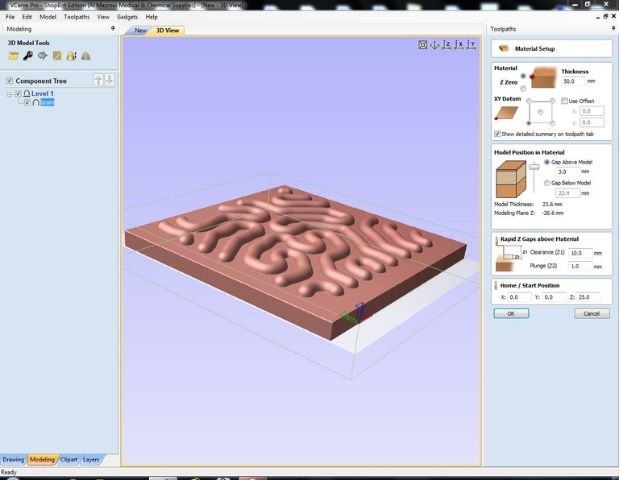Open the Toolpaths menu
The height and width of the screenshot is (480, 620).
pyautogui.click(x=76, y=17)
